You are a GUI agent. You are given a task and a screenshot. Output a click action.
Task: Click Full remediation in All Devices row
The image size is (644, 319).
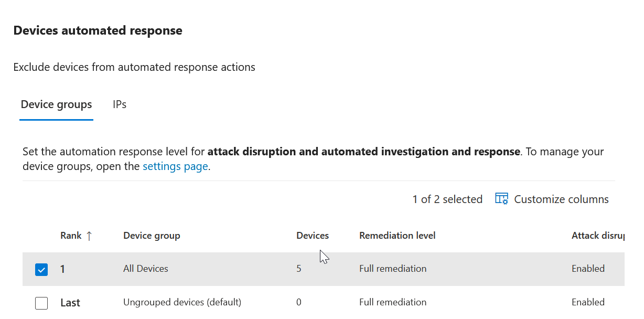[x=393, y=269]
